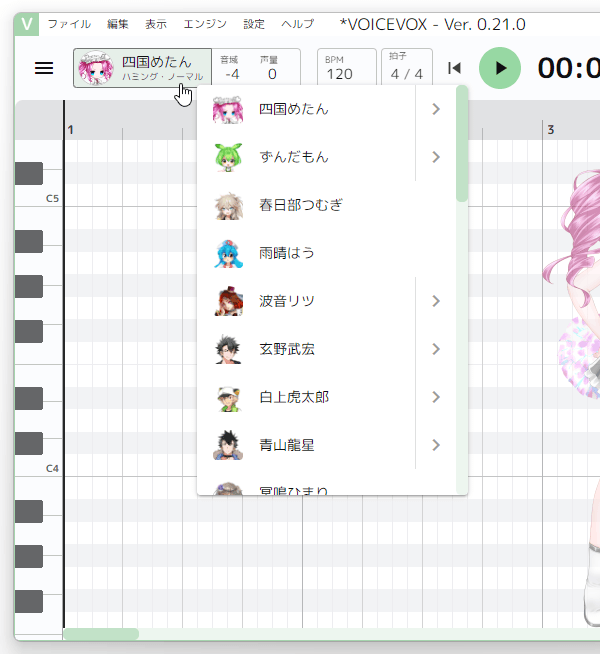Click the 四国めたん portrait in list

[228, 110]
